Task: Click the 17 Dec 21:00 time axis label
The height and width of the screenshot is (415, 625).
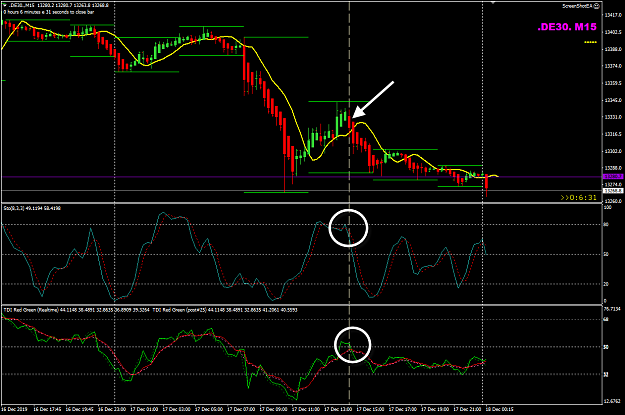Action: coord(467,409)
